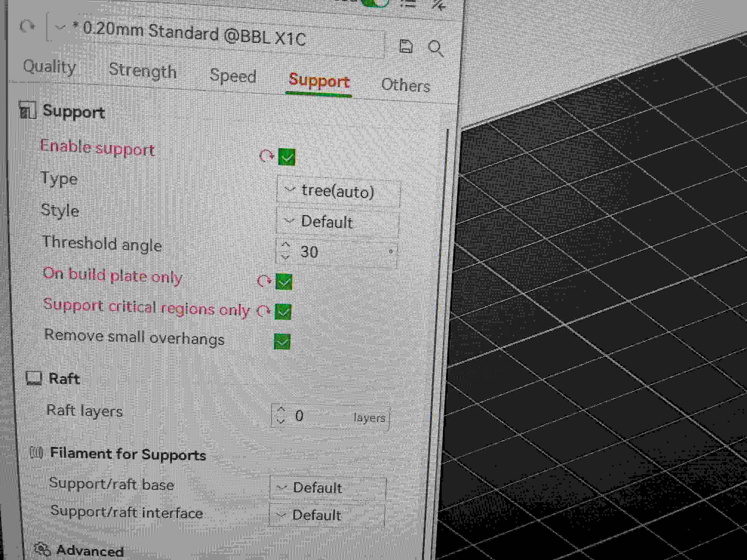Reset the On build plate only setting
747x560 pixels.
(264, 280)
